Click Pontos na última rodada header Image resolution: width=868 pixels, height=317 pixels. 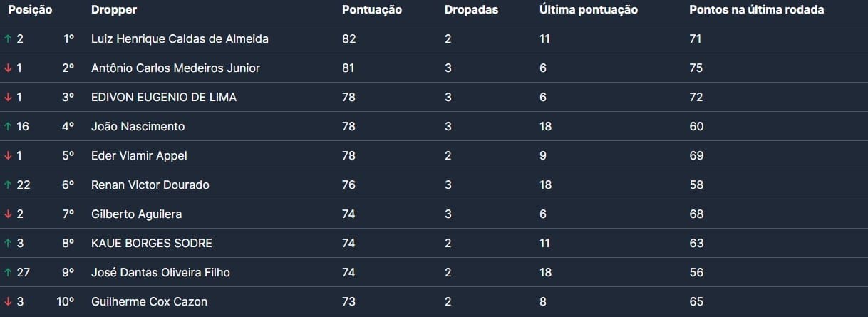click(757, 10)
